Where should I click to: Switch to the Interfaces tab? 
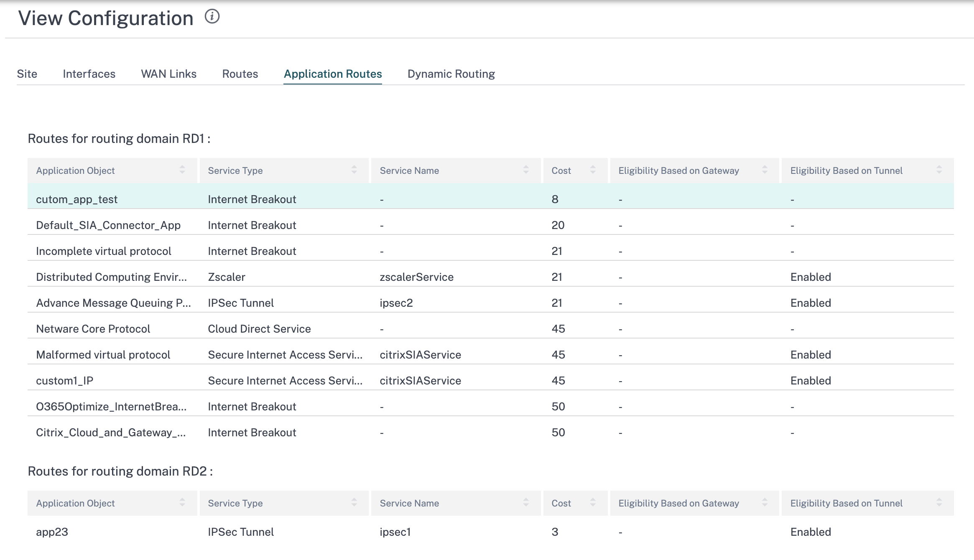[89, 74]
